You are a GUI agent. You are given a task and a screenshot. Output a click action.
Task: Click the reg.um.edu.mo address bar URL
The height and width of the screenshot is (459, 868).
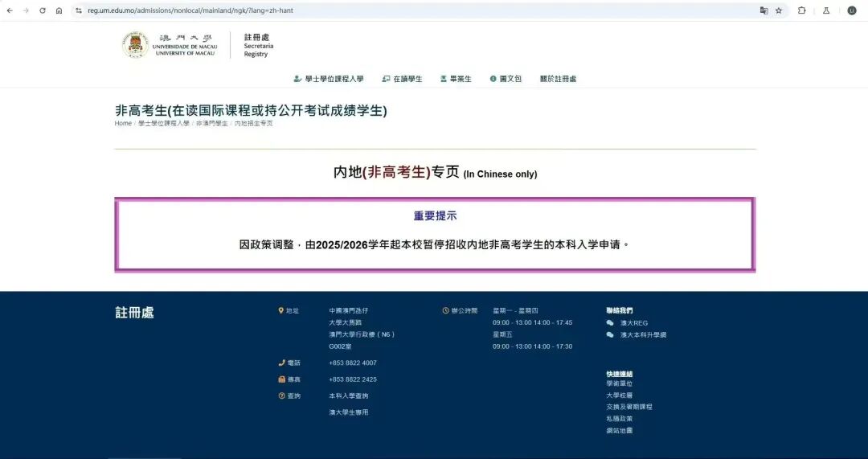[x=190, y=10]
